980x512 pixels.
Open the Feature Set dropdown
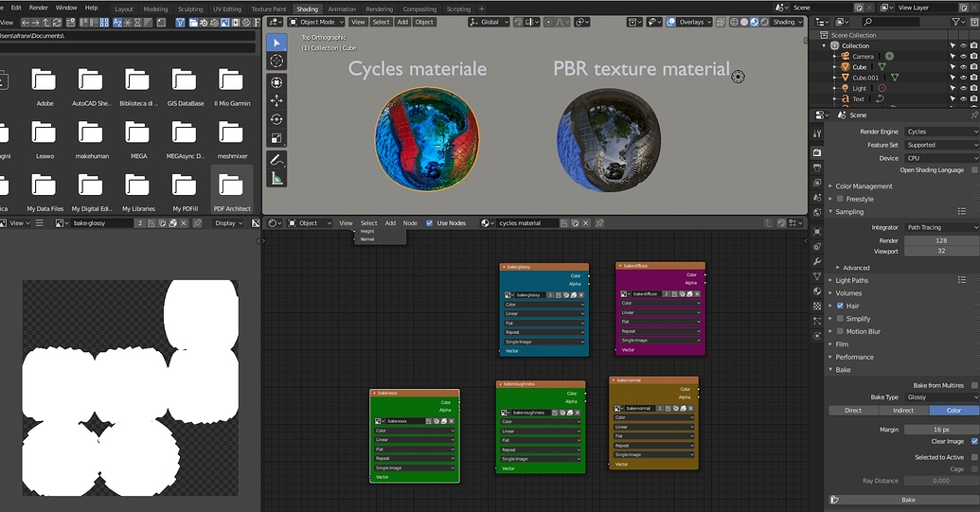[941, 145]
